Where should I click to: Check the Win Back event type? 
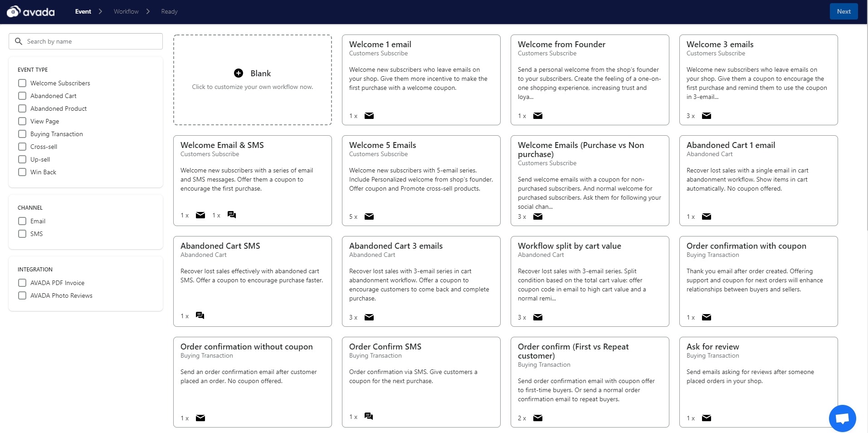22,172
